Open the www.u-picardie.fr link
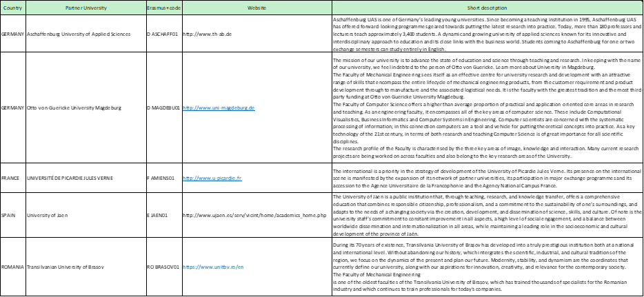Screen dimensions: 644x297 pyautogui.click(x=212, y=178)
